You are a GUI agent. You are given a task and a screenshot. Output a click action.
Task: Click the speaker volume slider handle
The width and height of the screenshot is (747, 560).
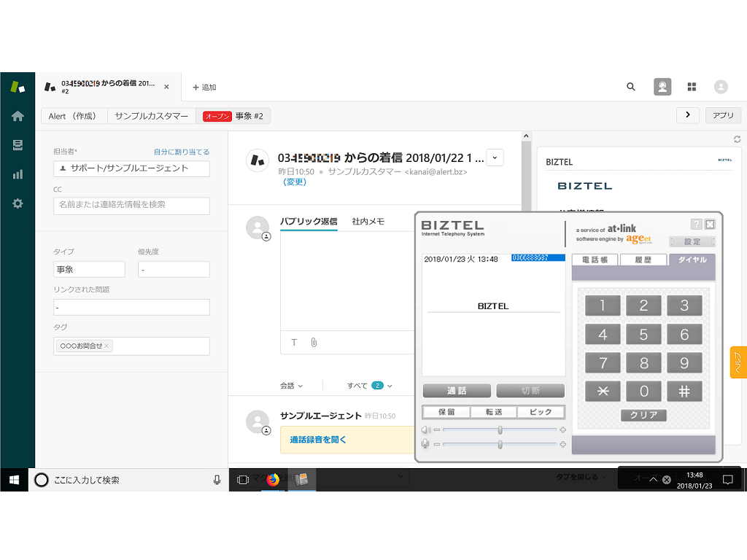click(500, 429)
